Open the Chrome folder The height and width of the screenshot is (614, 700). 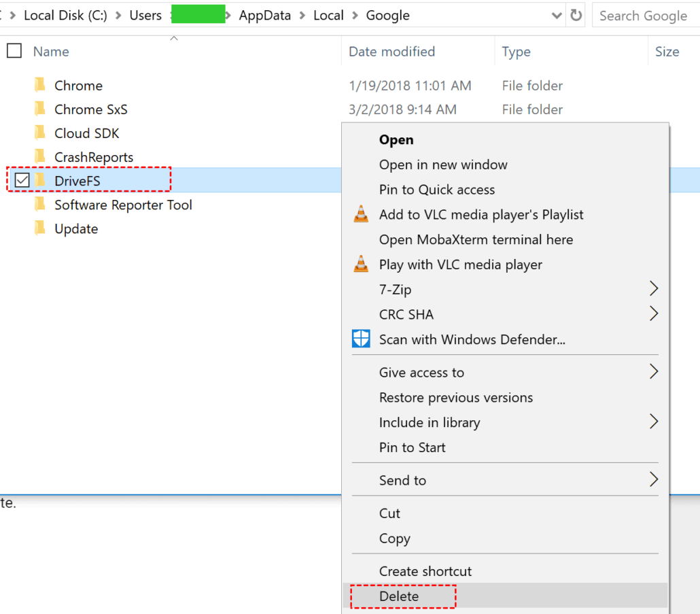click(78, 85)
